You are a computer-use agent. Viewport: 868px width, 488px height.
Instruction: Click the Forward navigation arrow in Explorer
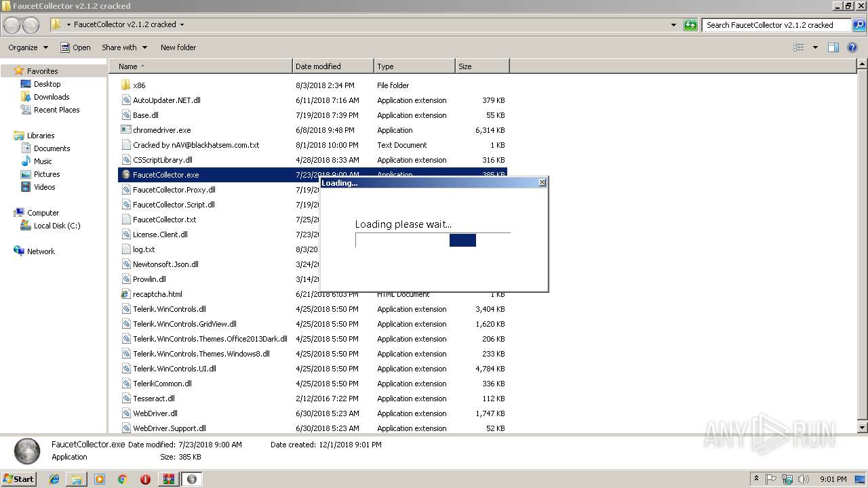click(x=31, y=25)
